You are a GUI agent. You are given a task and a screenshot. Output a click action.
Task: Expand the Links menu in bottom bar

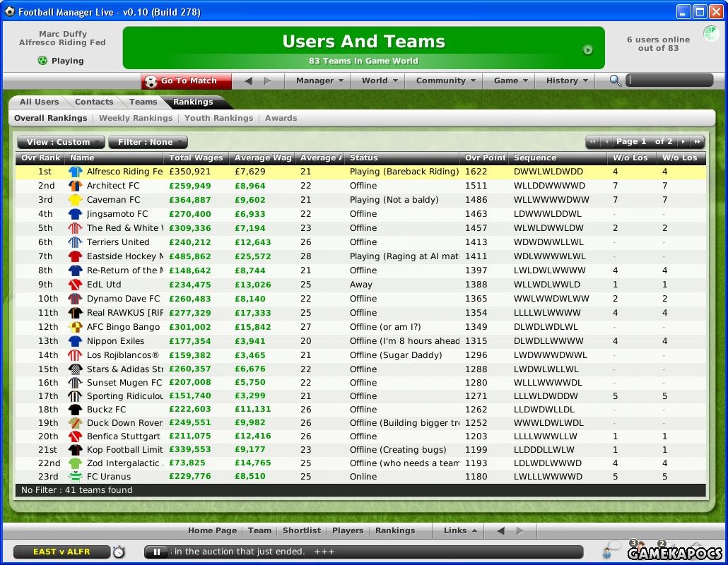tap(460, 530)
